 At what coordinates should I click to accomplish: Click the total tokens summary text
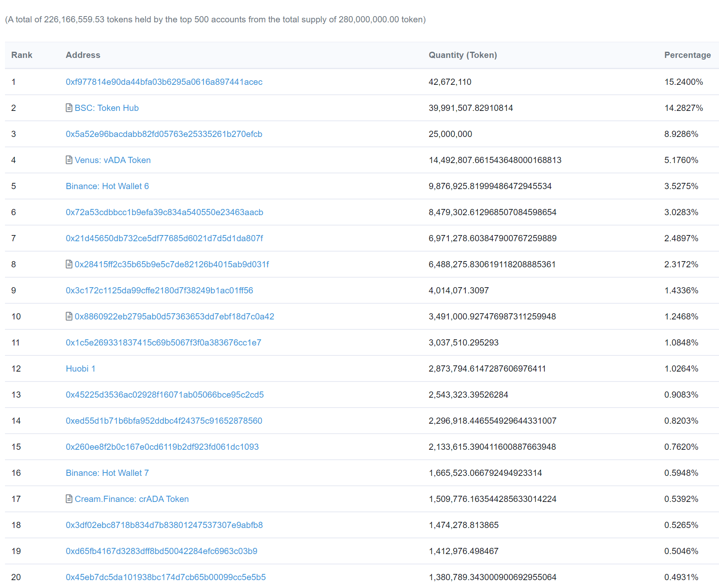(215, 19)
